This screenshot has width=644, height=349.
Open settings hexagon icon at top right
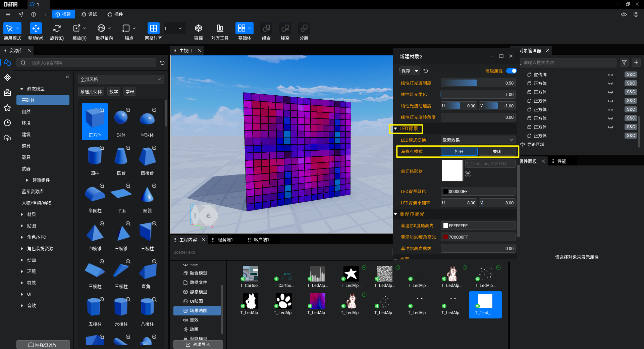tap(636, 14)
